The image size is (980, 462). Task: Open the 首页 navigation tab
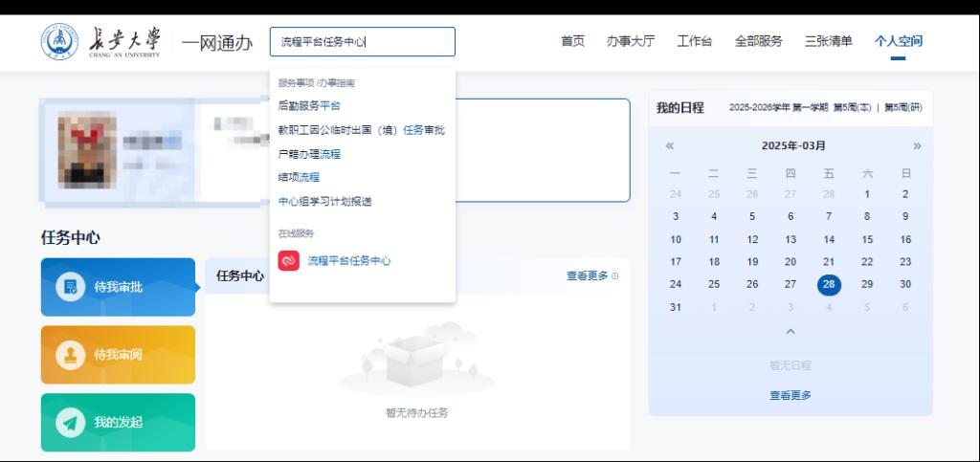point(572,41)
